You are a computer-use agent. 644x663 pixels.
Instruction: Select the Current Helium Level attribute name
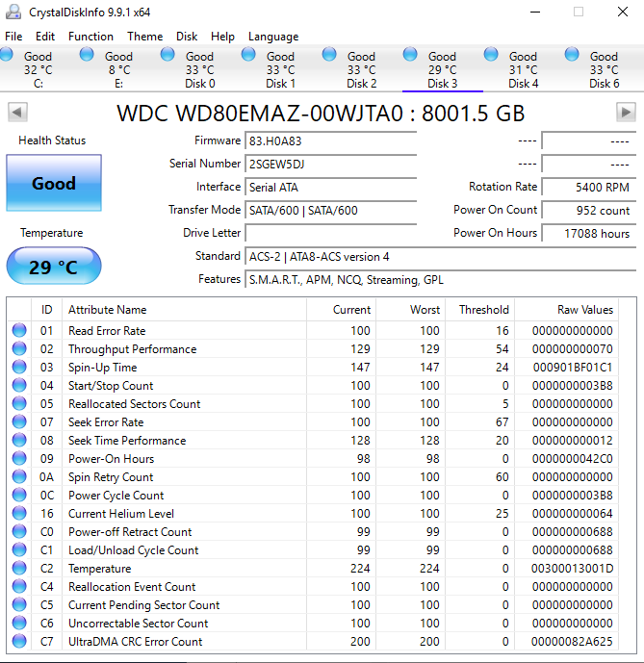(x=121, y=513)
